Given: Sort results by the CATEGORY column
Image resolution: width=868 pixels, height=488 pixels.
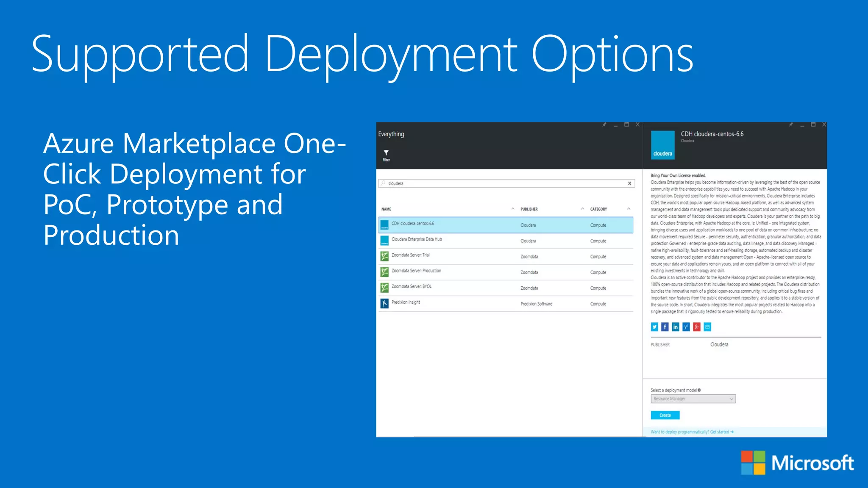Looking at the screenshot, I should (598, 209).
